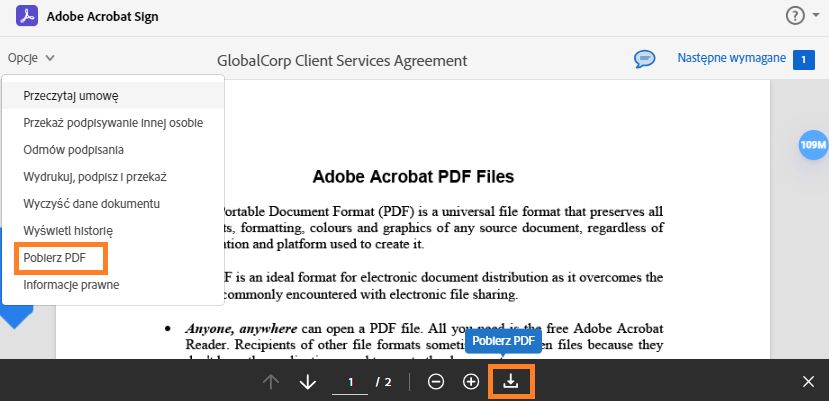The width and height of the screenshot is (829, 401).
Task: Open the comments speech bubble icon
Action: point(644,59)
